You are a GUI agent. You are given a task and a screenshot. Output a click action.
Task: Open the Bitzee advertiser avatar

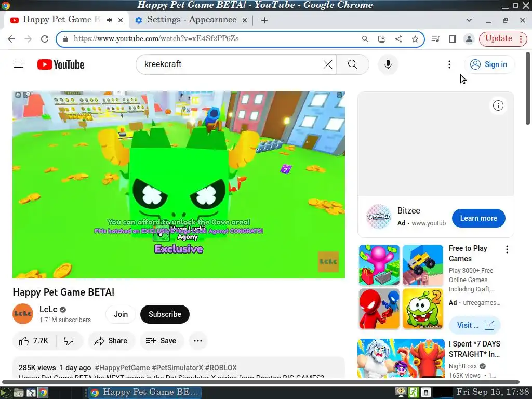click(378, 217)
